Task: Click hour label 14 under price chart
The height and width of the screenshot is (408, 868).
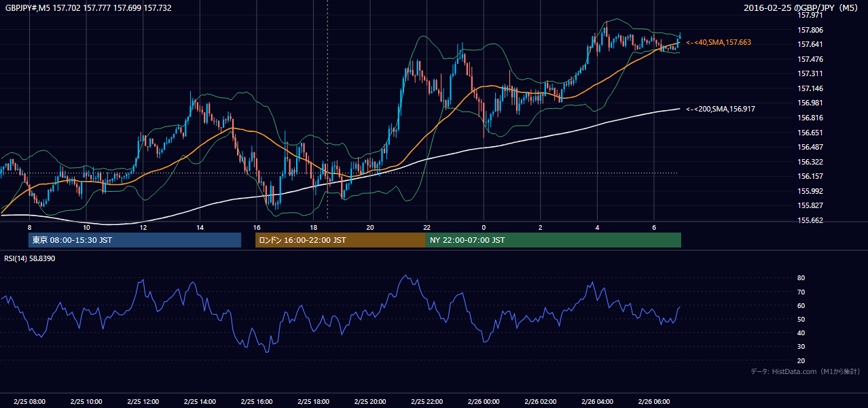Action: [200, 227]
